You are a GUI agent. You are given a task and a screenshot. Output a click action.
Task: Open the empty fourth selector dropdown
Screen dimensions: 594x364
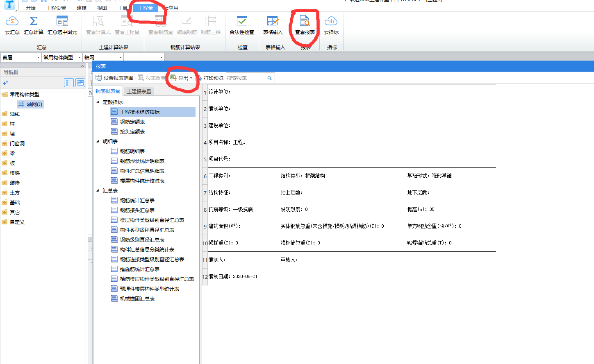pyautogui.click(x=161, y=57)
